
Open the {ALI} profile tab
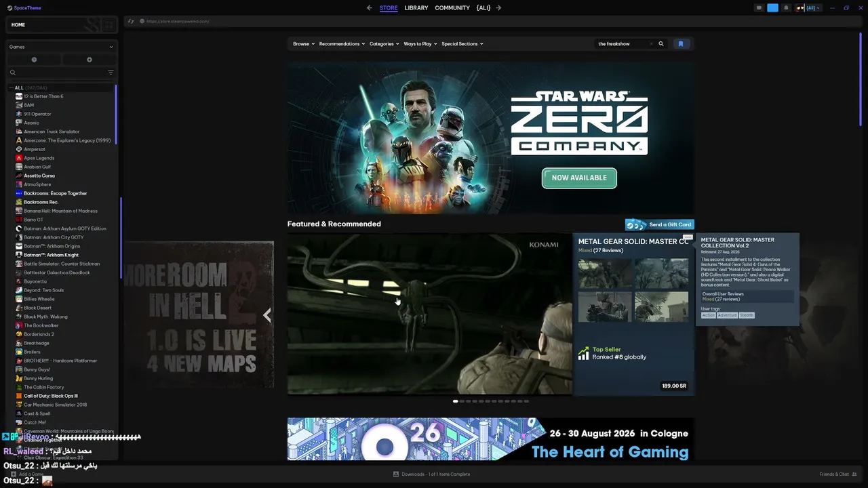tap(484, 8)
